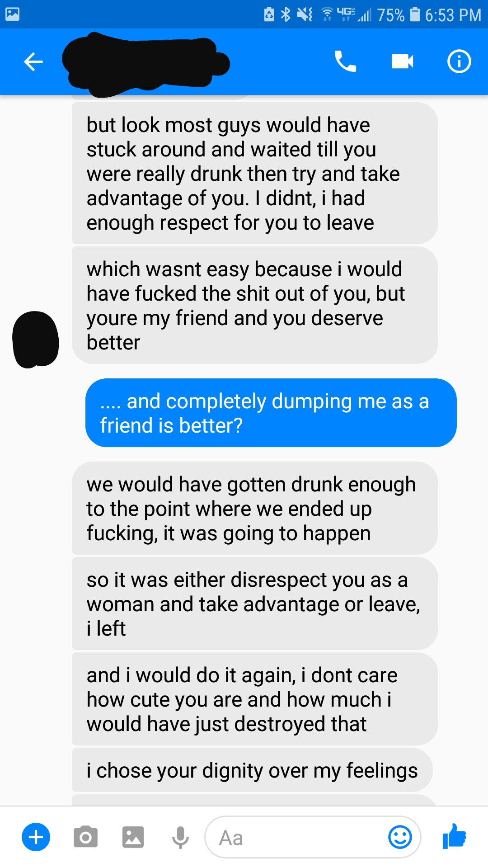Viewport: 488px width, 868px height.
Task: Open the emoji smiley picker
Action: click(x=400, y=837)
